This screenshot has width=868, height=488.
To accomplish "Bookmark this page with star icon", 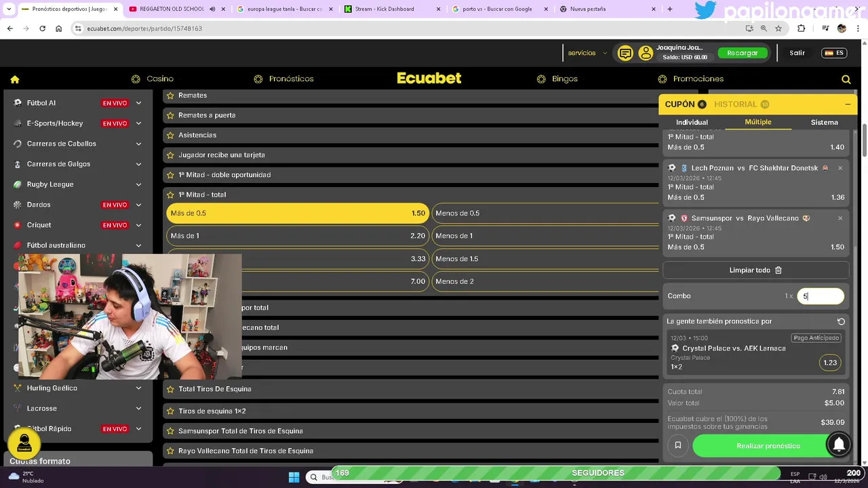I will point(778,28).
